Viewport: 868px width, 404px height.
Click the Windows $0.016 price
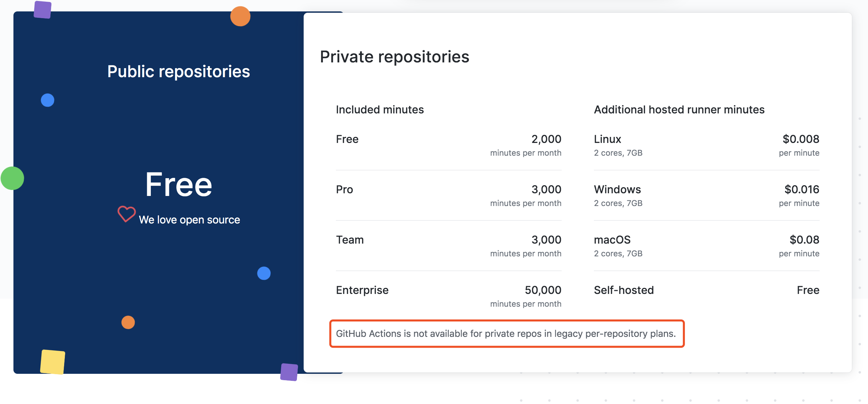click(801, 189)
